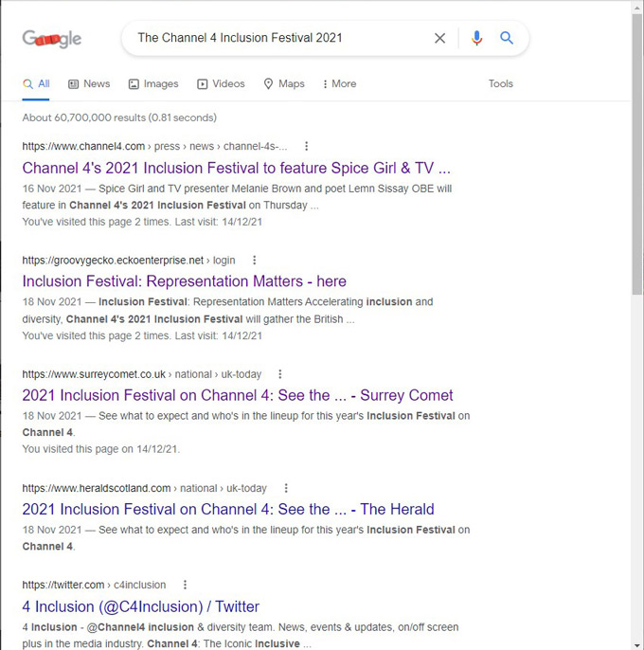Open Inclusion Festival: Representation Matters link
Image resolution: width=644 pixels, height=650 pixels.
coord(184,281)
